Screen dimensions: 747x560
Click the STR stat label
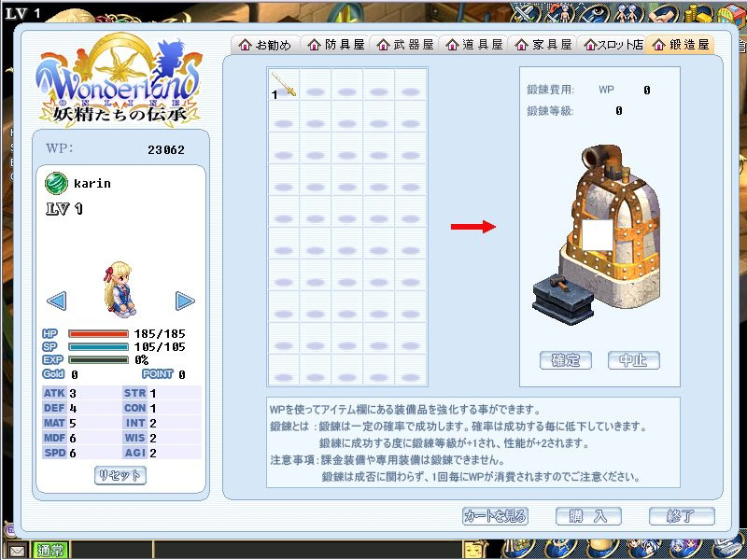point(134,393)
